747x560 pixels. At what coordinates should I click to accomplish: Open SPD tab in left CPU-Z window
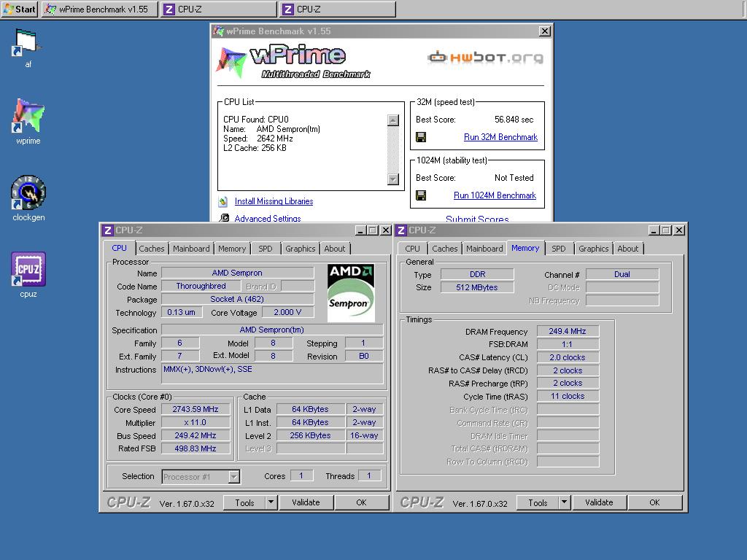point(266,249)
